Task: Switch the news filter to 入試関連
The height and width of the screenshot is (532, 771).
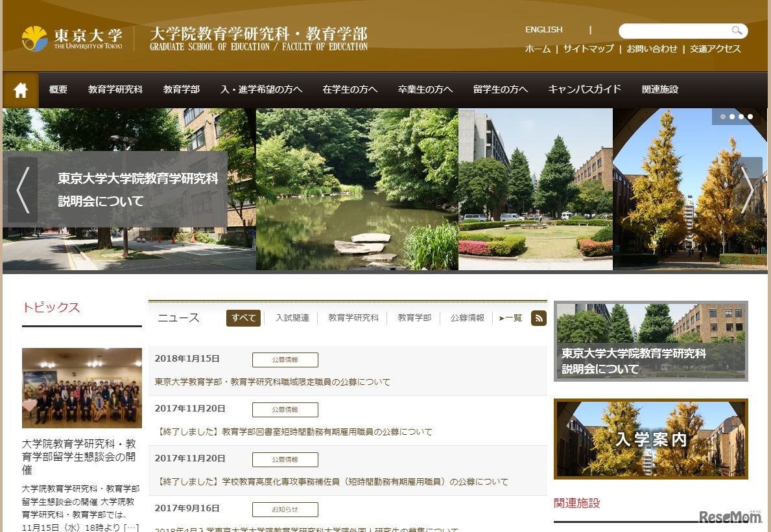Action: 292,318
